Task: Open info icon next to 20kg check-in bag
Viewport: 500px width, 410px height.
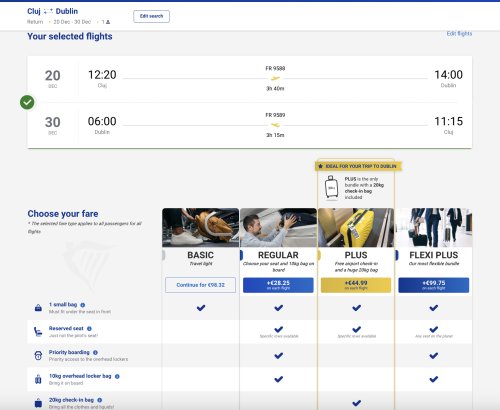Action: click(x=100, y=400)
